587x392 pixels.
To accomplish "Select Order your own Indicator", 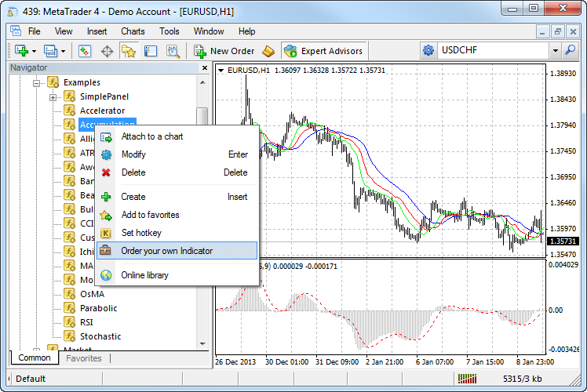I will click(166, 251).
